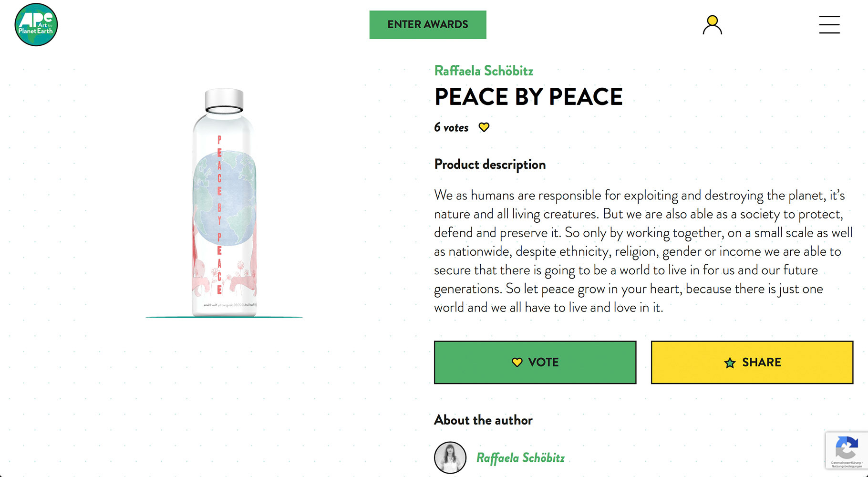Open the italic Raffaela Schöbitz author link

pyautogui.click(x=520, y=458)
